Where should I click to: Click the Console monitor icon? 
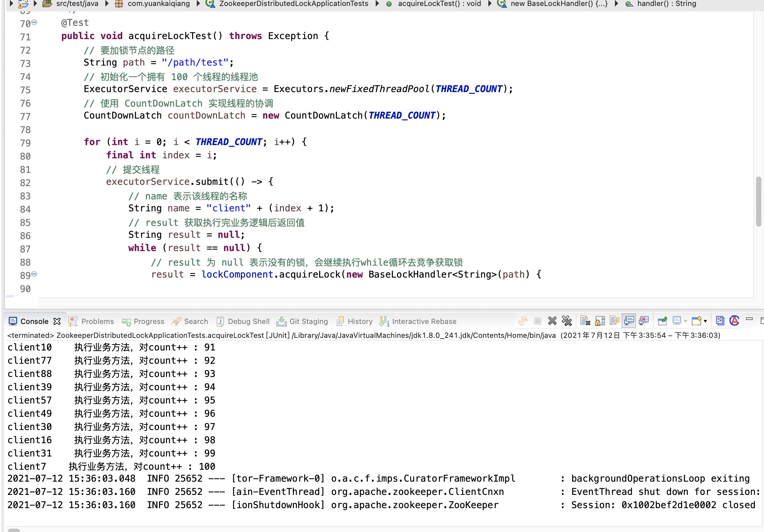click(x=13, y=321)
